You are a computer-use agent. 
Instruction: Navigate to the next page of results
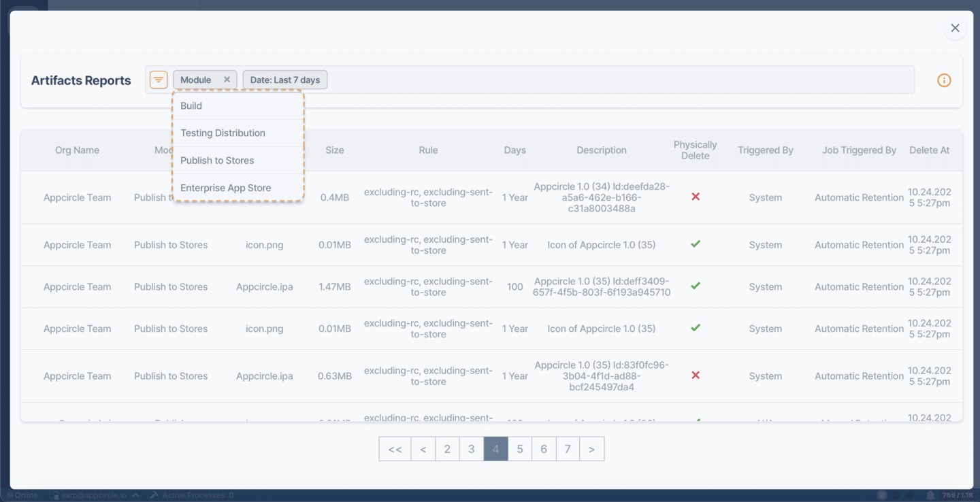pos(591,448)
